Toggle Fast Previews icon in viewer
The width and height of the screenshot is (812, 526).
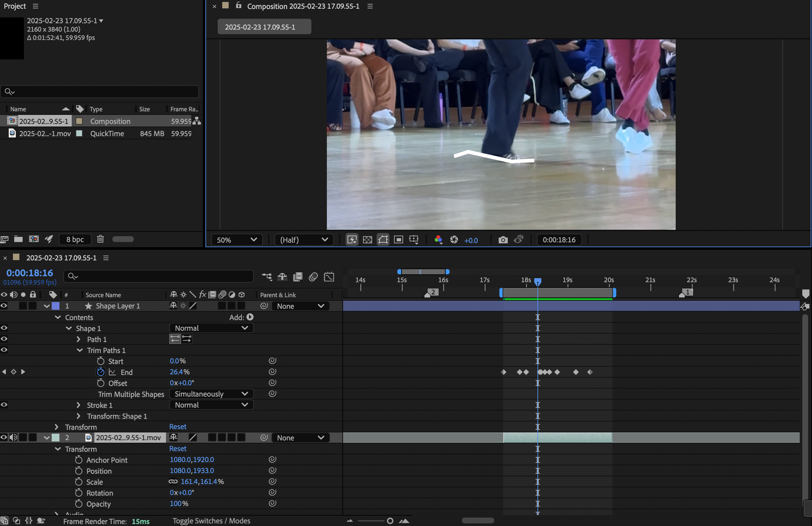(x=352, y=240)
